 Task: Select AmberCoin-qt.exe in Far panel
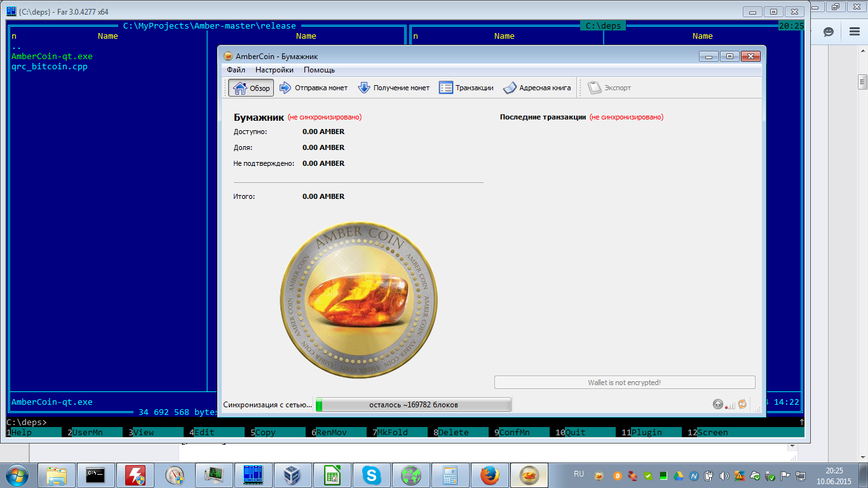(x=52, y=57)
